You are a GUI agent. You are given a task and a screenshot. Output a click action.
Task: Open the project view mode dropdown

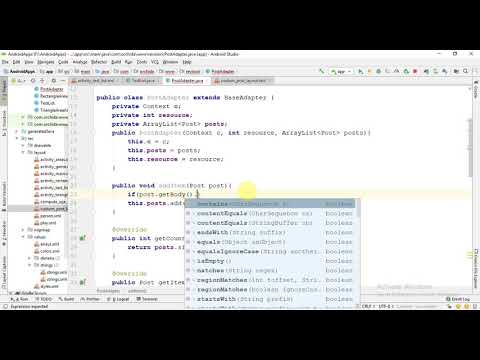[x=19, y=81]
